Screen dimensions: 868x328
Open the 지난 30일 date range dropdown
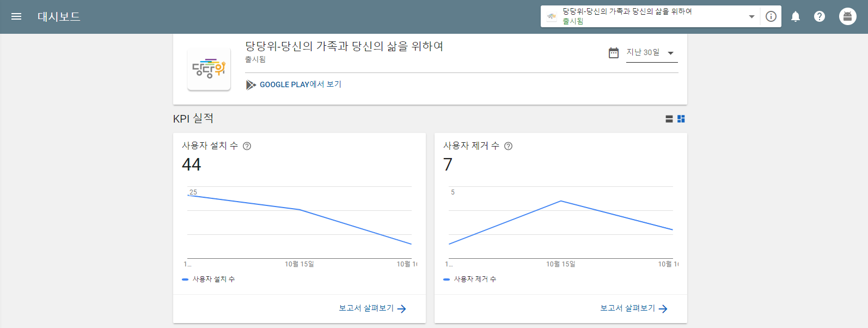pos(652,53)
